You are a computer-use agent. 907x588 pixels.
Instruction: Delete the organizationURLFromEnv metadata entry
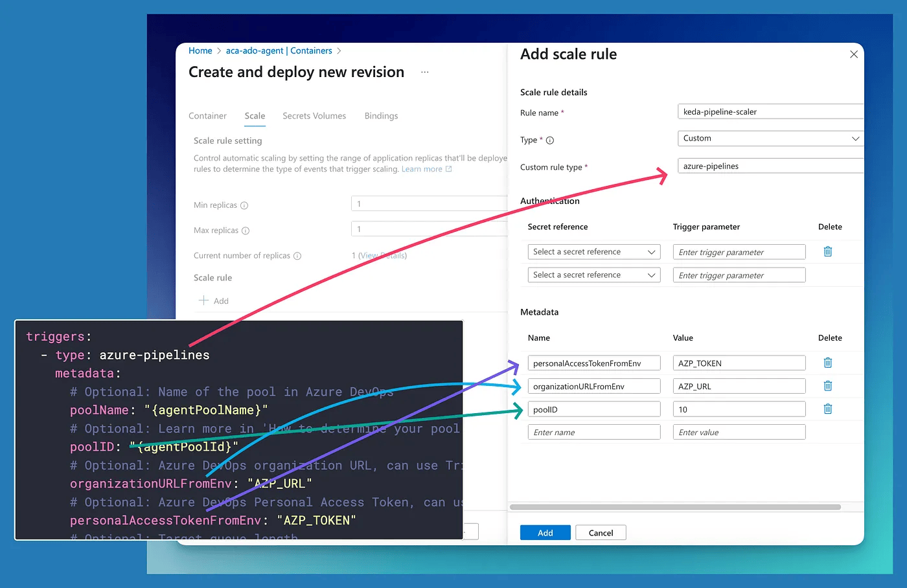click(x=827, y=386)
